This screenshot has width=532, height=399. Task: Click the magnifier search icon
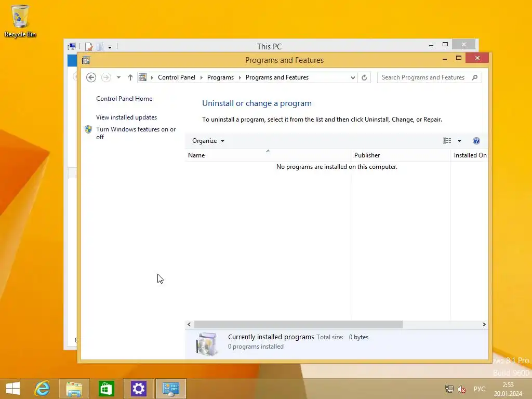[475, 77]
